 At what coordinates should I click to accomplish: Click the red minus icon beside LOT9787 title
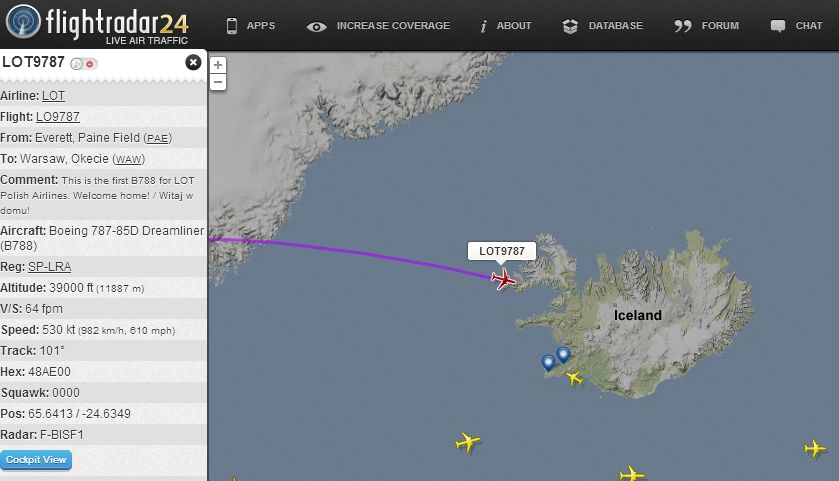(x=90, y=64)
